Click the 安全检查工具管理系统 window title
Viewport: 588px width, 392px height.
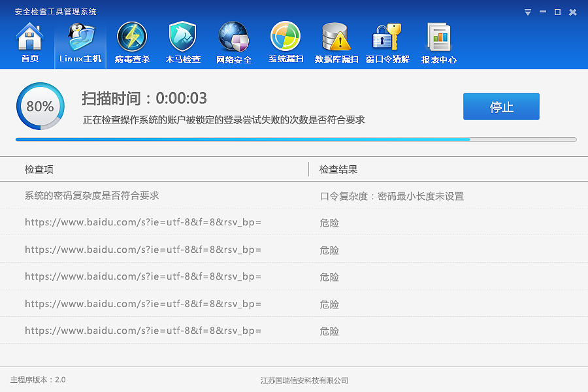[56, 12]
